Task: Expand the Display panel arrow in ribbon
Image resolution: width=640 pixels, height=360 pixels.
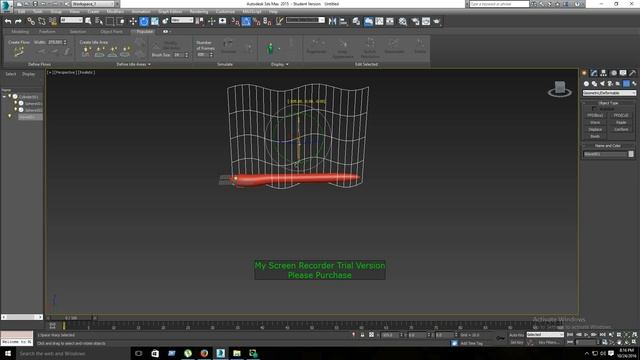Action: [x=287, y=64]
